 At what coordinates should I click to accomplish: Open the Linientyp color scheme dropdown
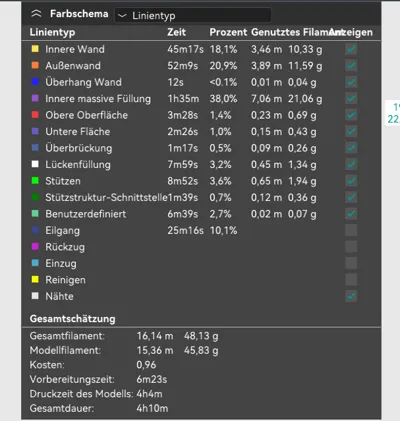click(193, 15)
